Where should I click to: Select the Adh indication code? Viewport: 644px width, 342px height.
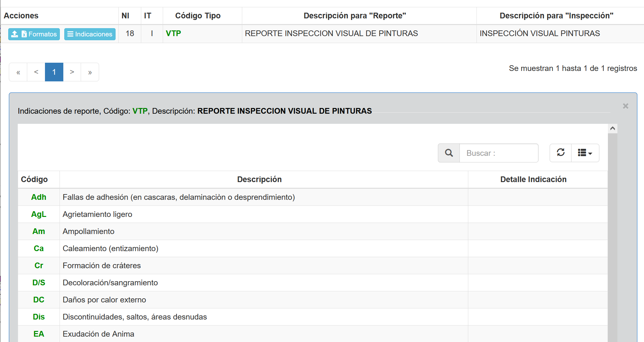click(39, 197)
